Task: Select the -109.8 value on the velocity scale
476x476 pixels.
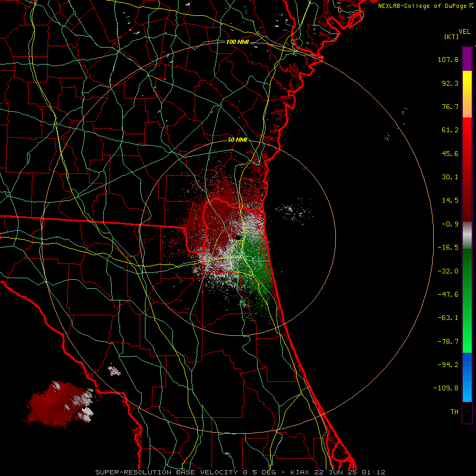Action: pyautogui.click(x=446, y=388)
